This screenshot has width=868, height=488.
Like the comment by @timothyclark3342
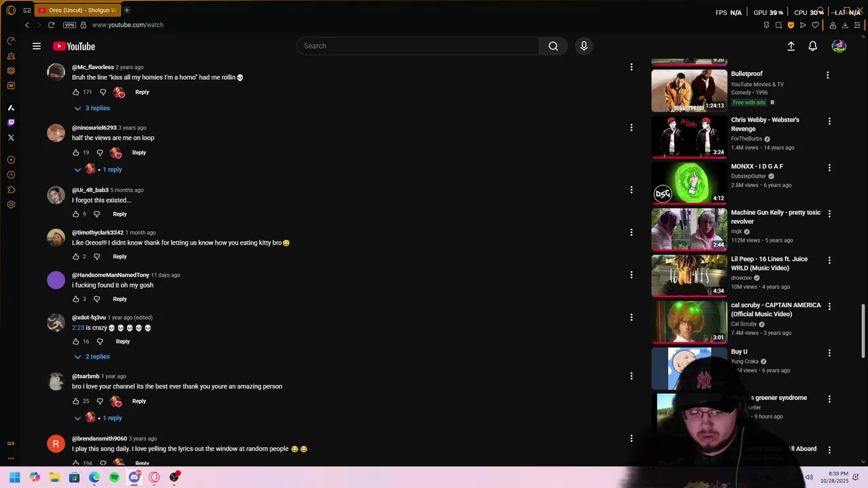[76, 257]
